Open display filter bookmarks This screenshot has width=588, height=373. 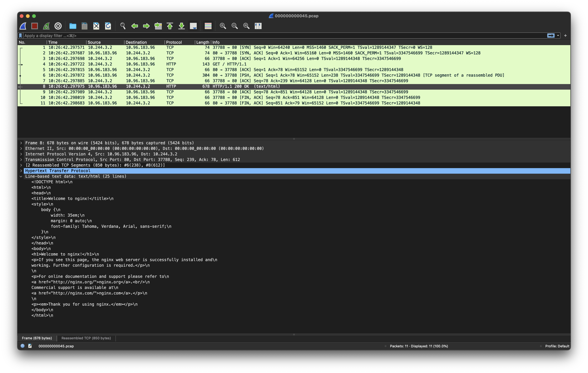tap(21, 36)
